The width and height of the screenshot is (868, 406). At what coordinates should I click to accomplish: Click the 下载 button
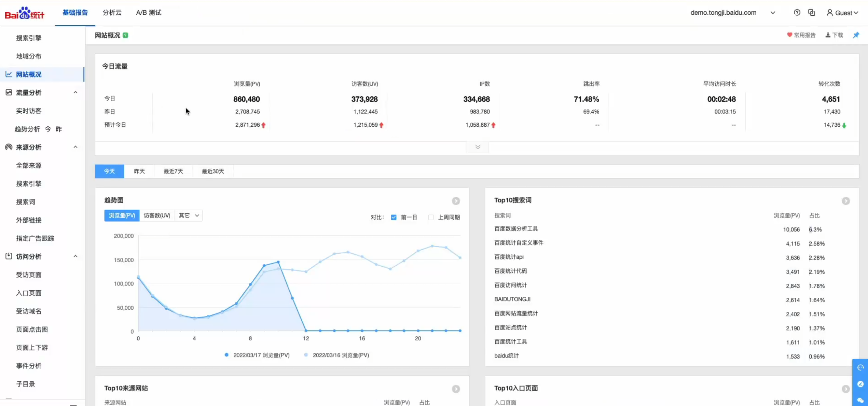[834, 35]
